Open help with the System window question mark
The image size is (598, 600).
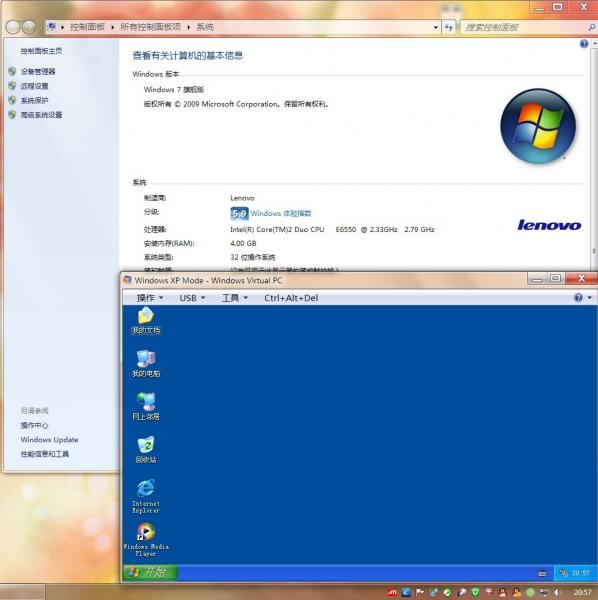click(584, 44)
